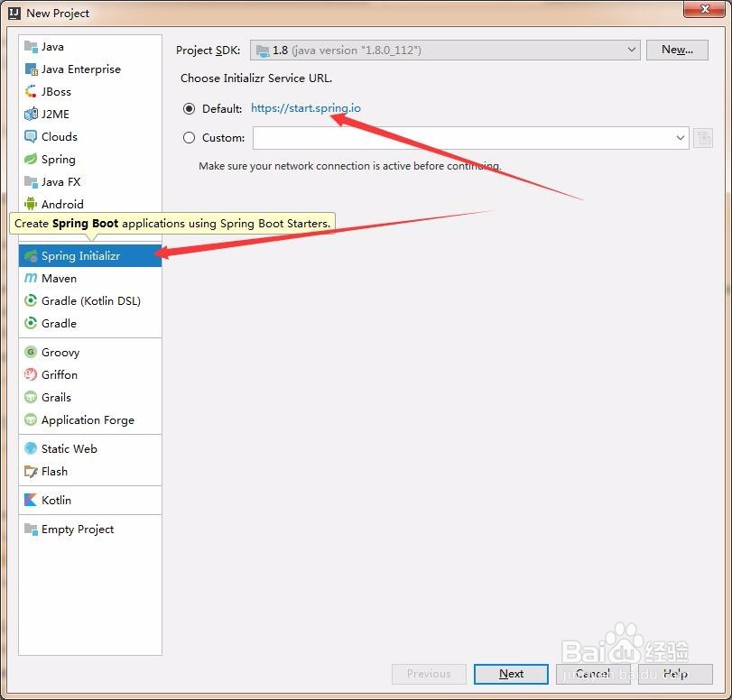This screenshot has height=700, width=732.
Task: Click the Maven m icon
Action: (x=31, y=278)
